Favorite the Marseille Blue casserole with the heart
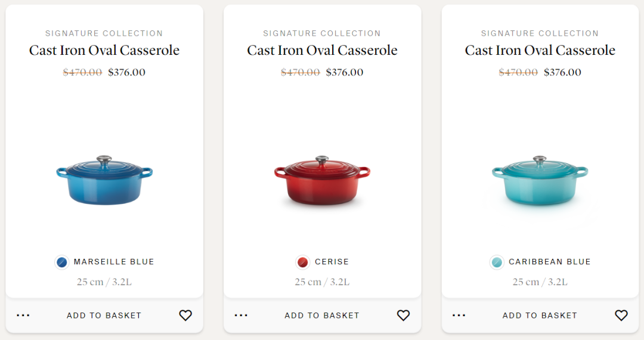644x340 pixels. coord(185,316)
